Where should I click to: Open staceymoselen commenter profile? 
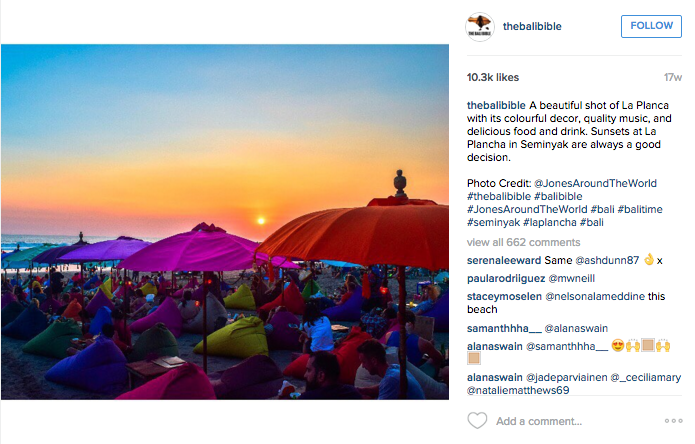coord(504,296)
